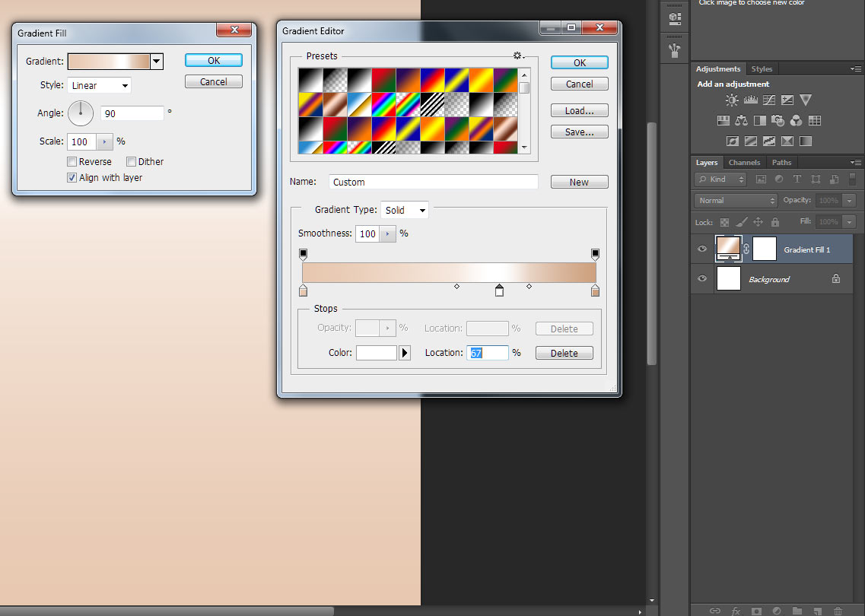This screenshot has height=616, width=865.
Task: Click the New button in Gradient Editor
Action: (x=579, y=182)
